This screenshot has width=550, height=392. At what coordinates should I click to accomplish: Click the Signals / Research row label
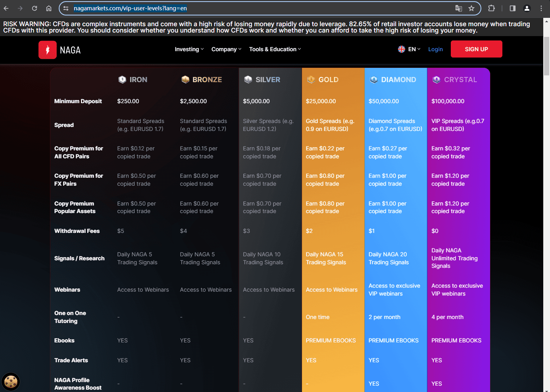pos(79,258)
